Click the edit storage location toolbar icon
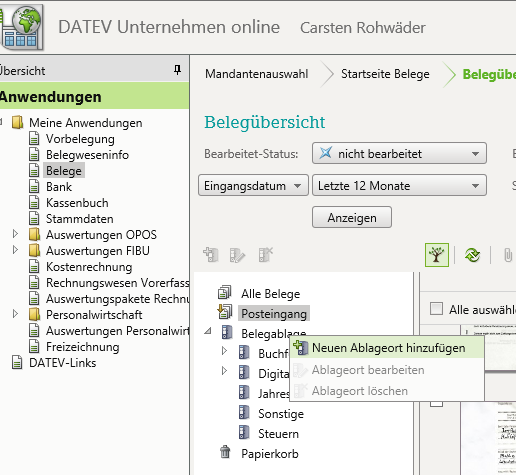 pos(237,255)
